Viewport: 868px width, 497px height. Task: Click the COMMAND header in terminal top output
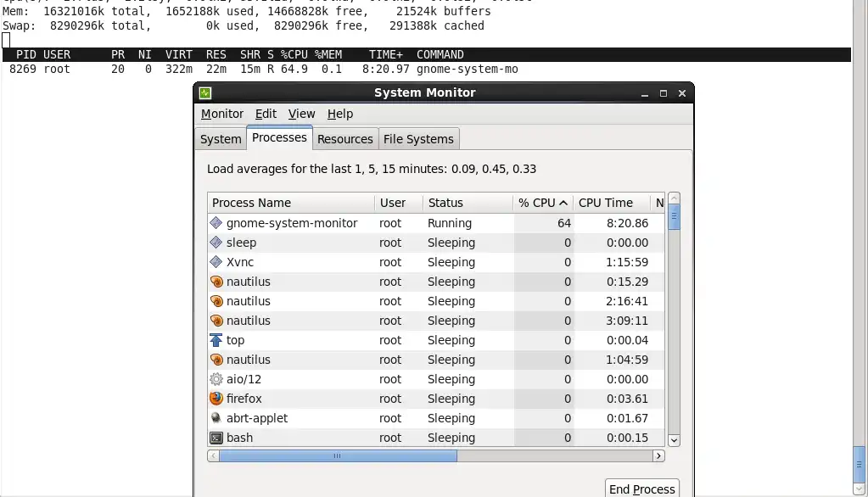(x=440, y=55)
